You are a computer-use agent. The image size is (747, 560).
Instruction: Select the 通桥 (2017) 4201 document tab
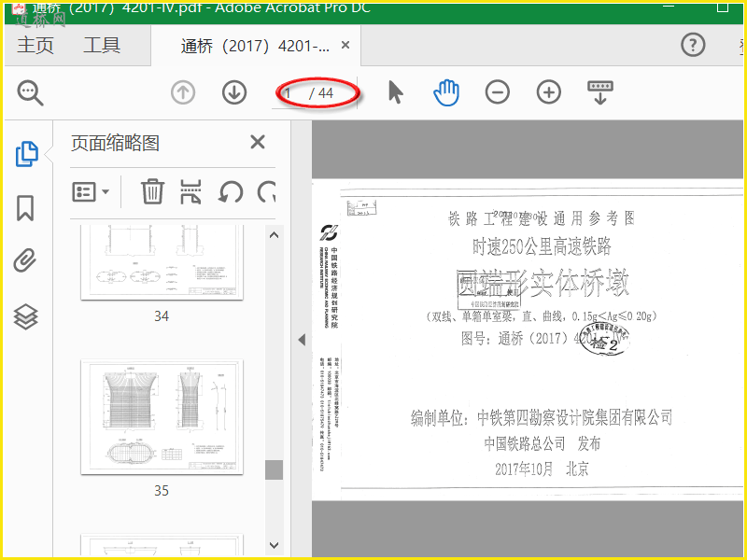(x=255, y=46)
